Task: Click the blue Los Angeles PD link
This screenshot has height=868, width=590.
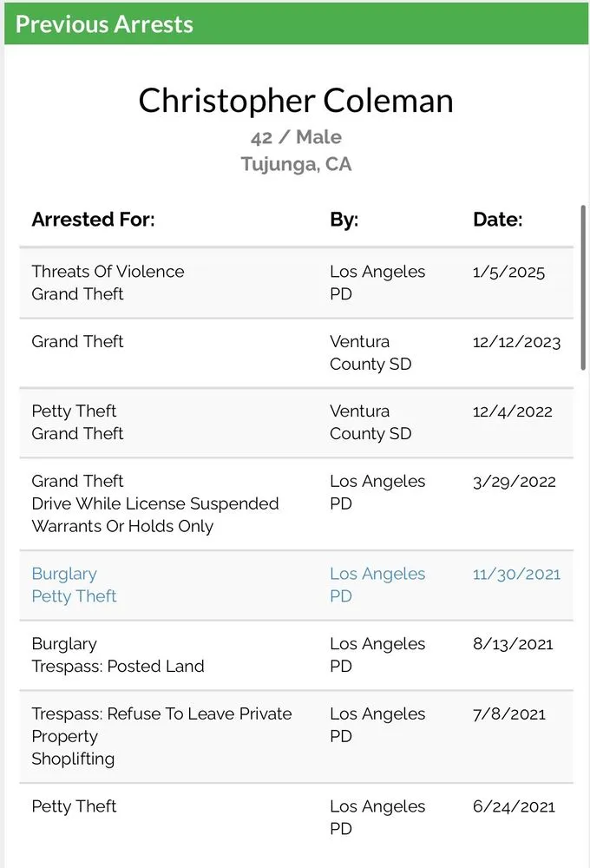Action: (x=377, y=585)
